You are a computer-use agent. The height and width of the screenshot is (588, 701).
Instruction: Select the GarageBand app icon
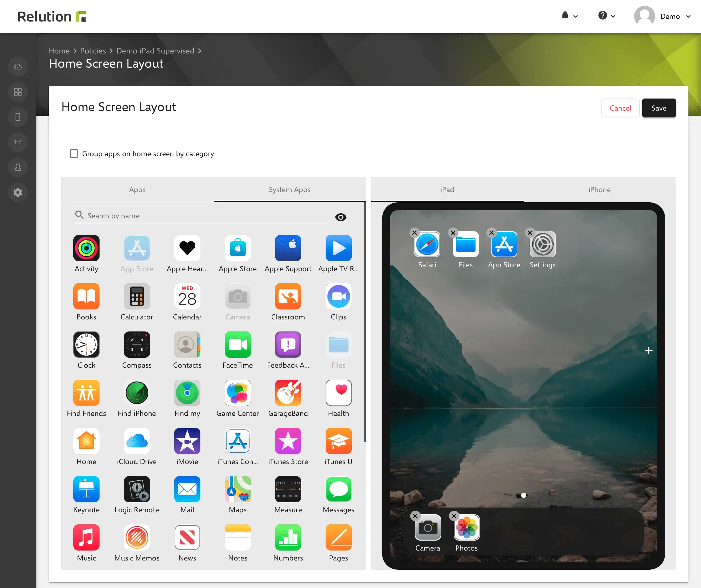click(x=288, y=393)
